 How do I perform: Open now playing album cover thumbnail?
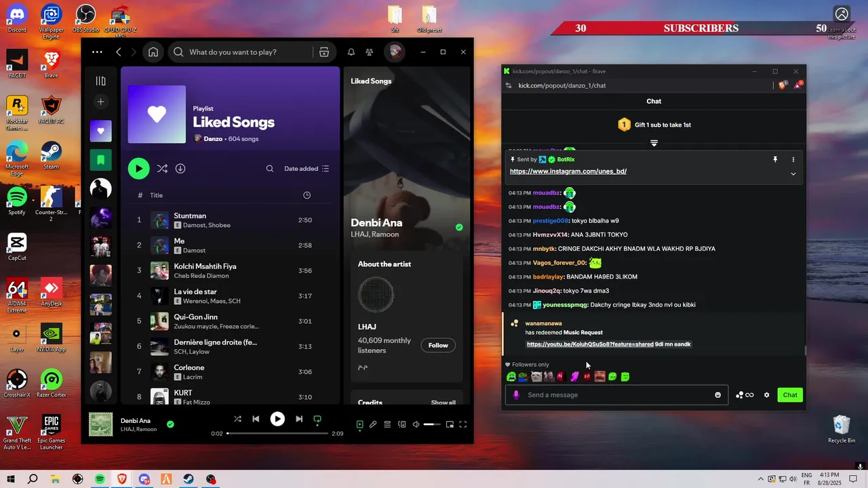coord(101,424)
